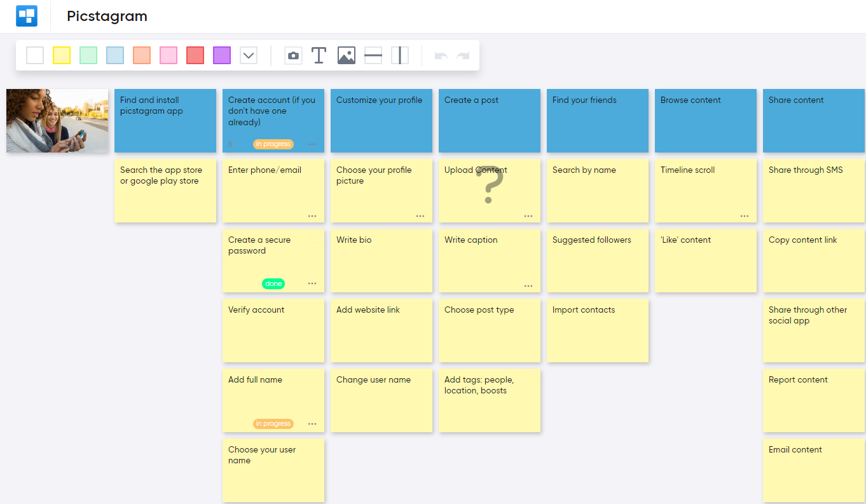The image size is (866, 504).
Task: Select the 'Find your friends' blue card
Action: coord(598,121)
